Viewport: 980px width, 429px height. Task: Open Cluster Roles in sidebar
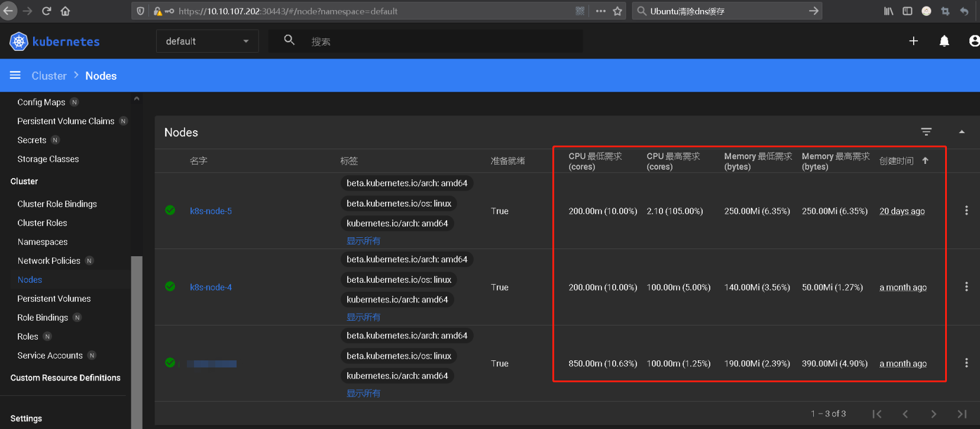[43, 222]
